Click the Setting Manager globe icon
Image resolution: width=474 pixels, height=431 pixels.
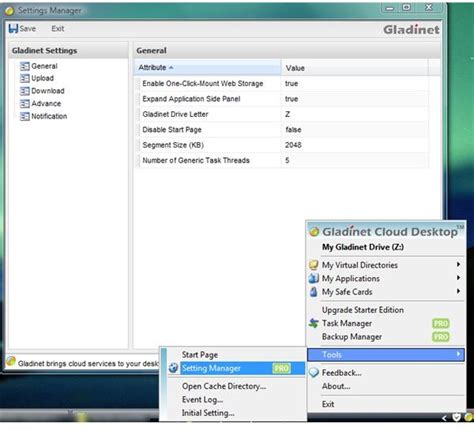(x=173, y=368)
